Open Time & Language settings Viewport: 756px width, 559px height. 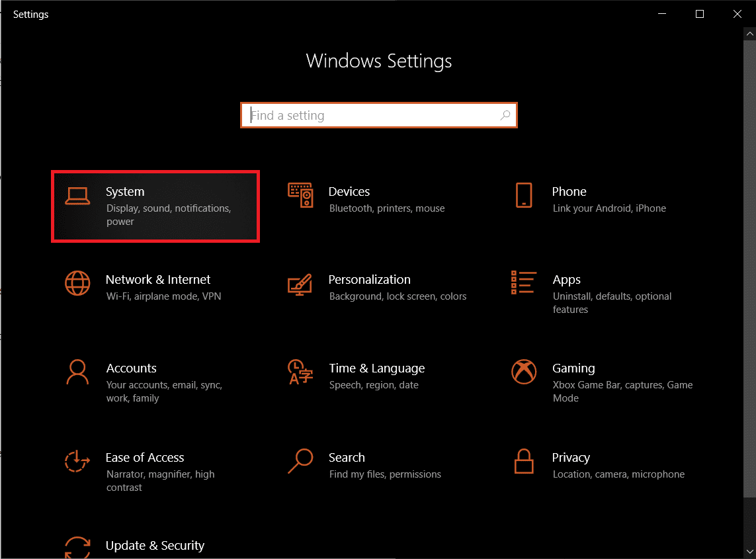(376, 368)
